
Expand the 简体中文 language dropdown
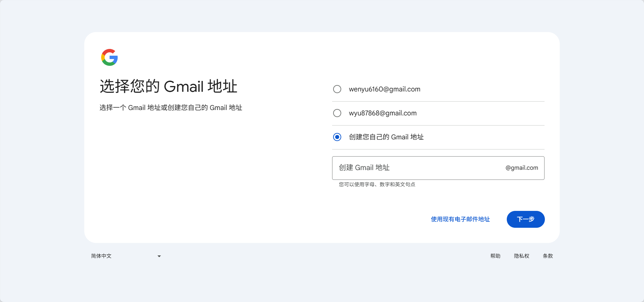pos(126,256)
